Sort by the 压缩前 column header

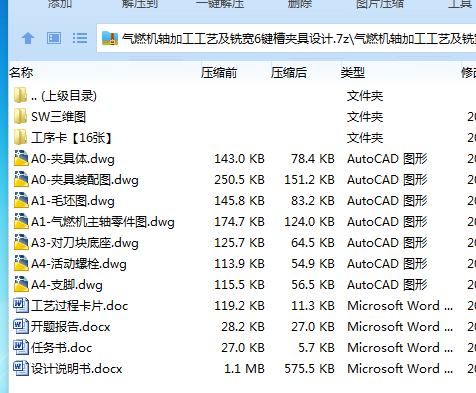[x=219, y=72]
